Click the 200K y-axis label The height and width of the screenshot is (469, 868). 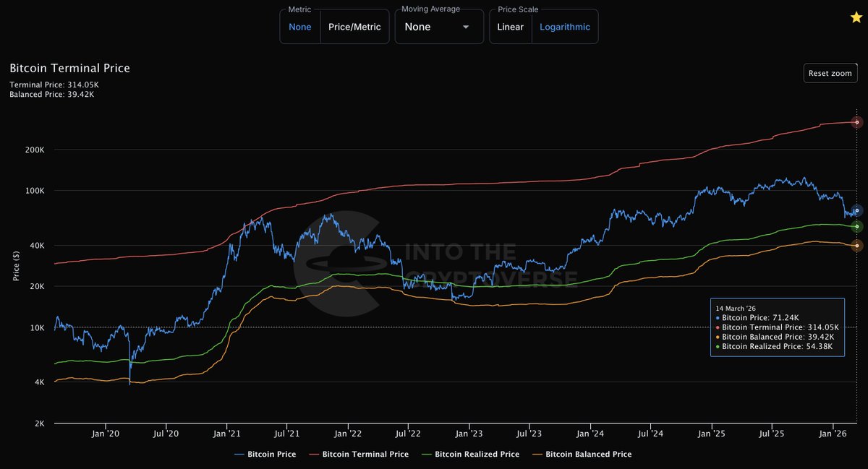(35, 150)
